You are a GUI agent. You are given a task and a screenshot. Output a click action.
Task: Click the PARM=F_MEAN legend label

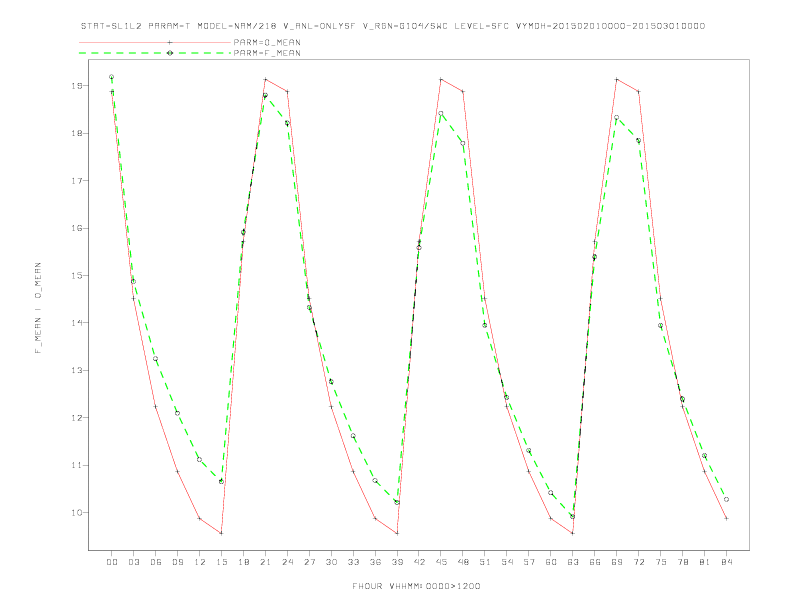click(x=267, y=53)
